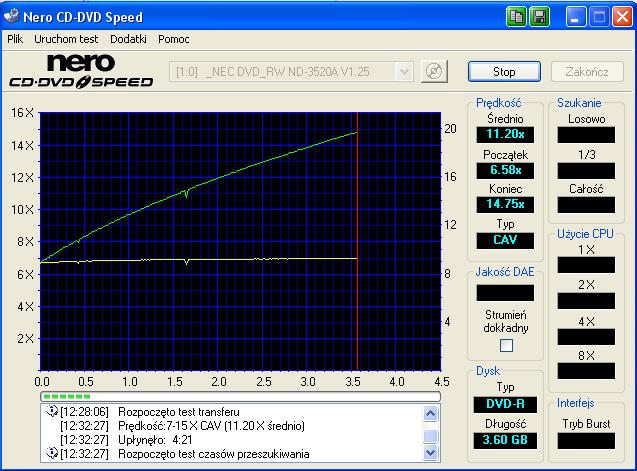Click the Jakość DAE value field

pyautogui.click(x=505, y=293)
